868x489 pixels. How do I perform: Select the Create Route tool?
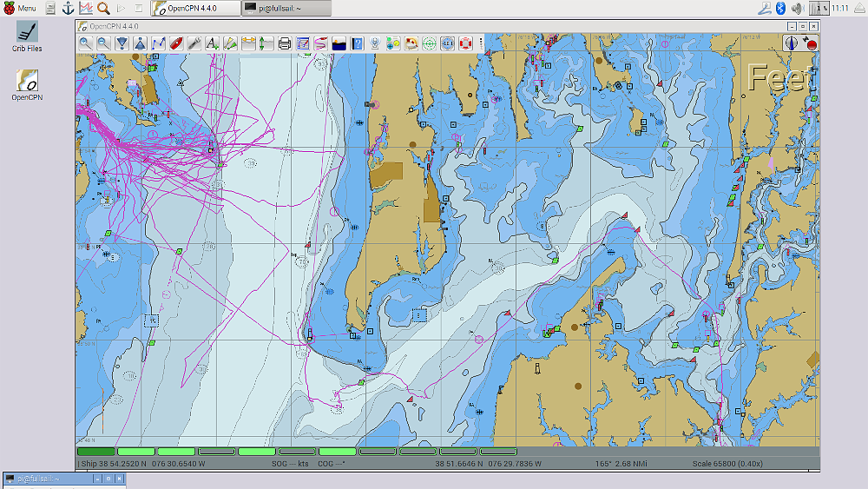click(x=158, y=43)
